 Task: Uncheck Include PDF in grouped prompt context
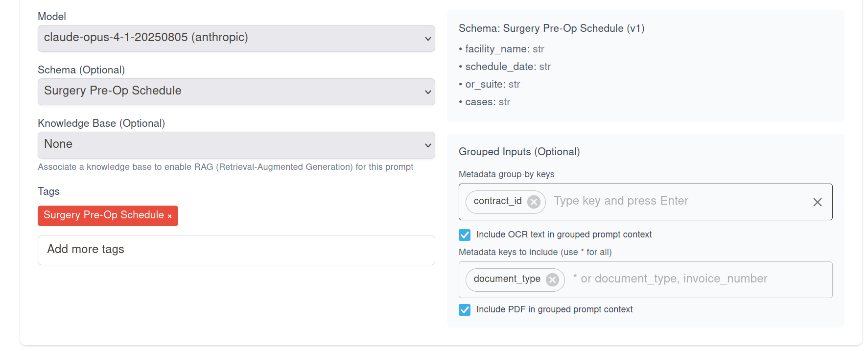[464, 309]
